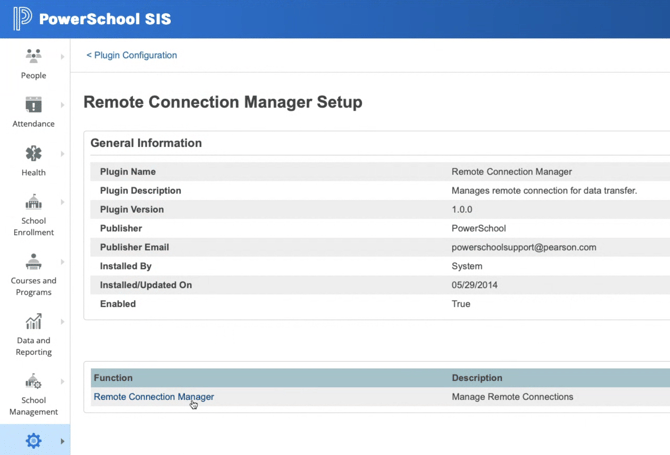Viewport: 670px width, 455px height.
Task: Expand the Attendance submenu arrow
Action: (x=62, y=105)
